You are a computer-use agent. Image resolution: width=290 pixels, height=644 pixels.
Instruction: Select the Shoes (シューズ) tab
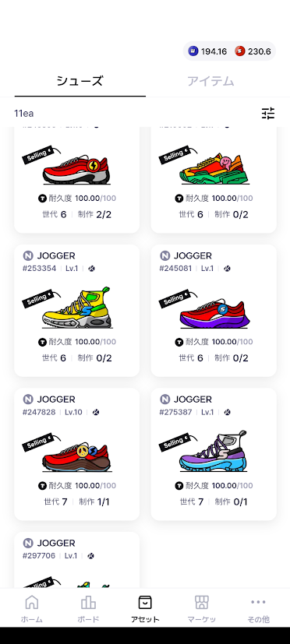point(80,81)
